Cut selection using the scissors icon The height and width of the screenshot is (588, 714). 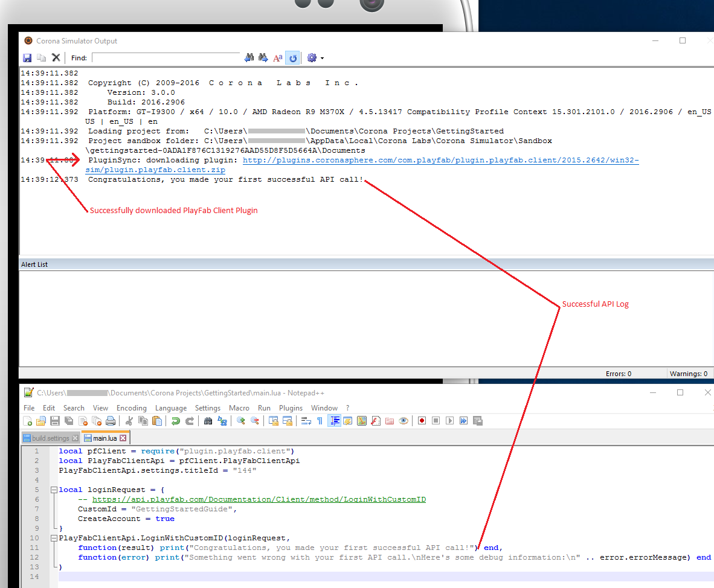(129, 421)
